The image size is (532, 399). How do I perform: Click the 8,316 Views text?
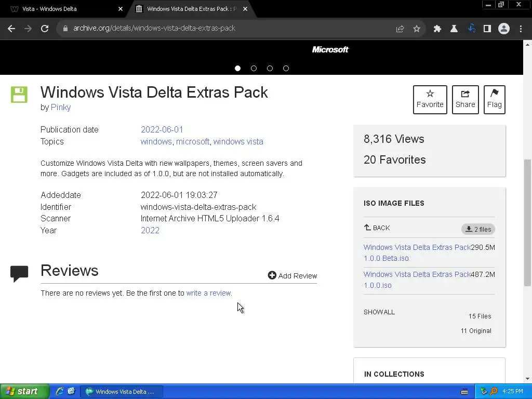[394, 139]
